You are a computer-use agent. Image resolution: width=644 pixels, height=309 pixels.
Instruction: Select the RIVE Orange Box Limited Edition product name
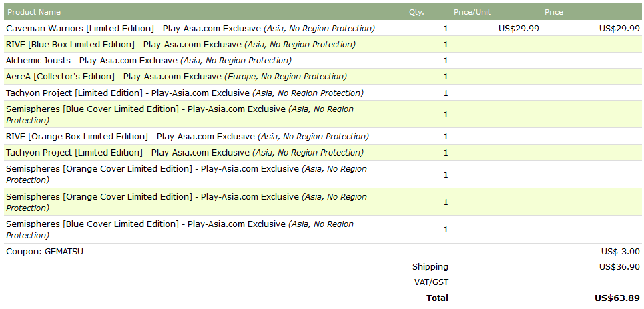(188, 136)
